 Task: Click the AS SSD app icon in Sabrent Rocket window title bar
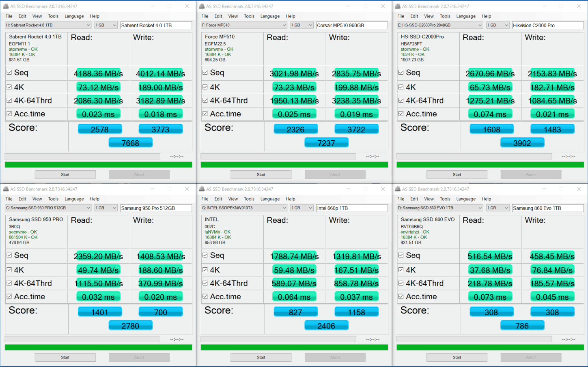coord(6,6)
